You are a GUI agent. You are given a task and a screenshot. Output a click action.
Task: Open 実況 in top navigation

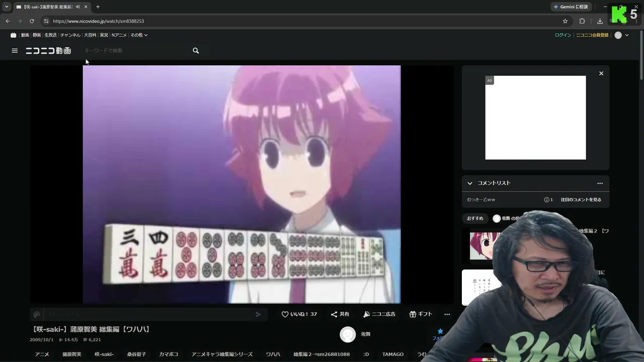point(104,35)
